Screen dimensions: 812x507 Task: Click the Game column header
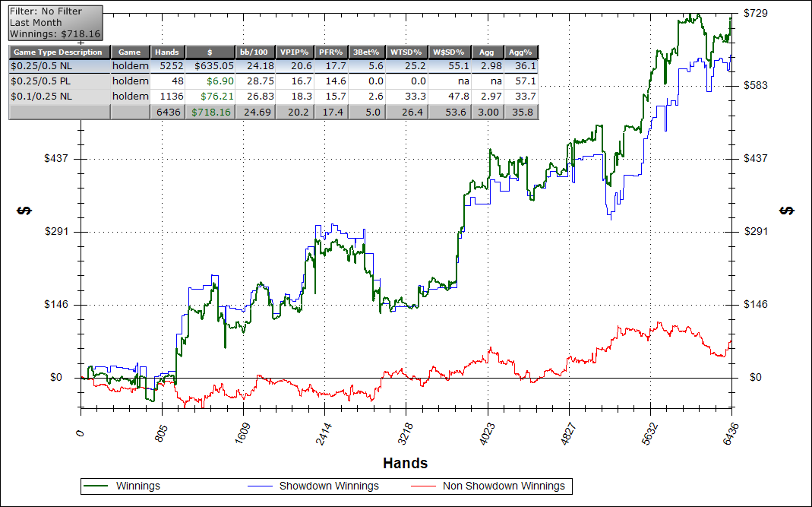pos(131,52)
